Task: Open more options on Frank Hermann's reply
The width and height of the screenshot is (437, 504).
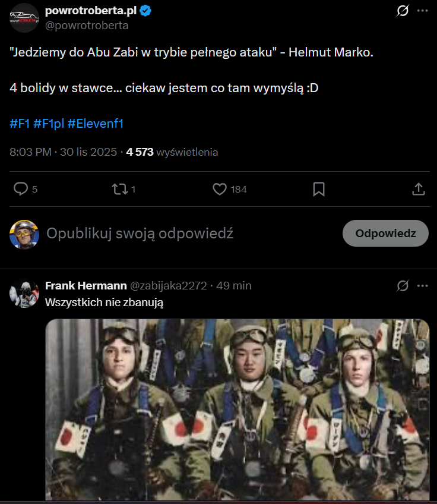Action: click(422, 286)
